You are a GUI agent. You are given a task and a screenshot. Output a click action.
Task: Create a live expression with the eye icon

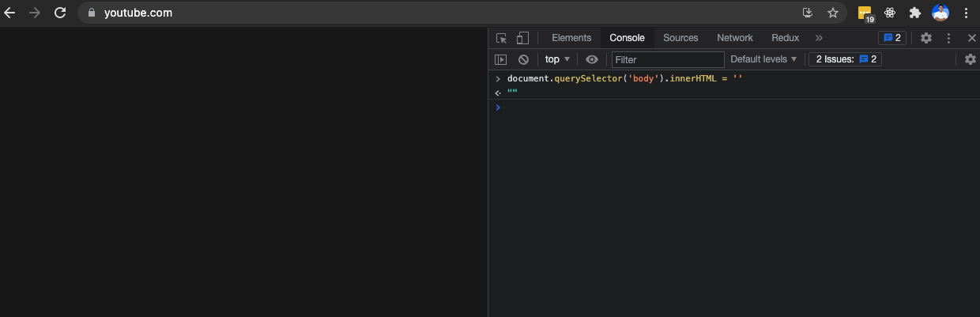(x=592, y=59)
